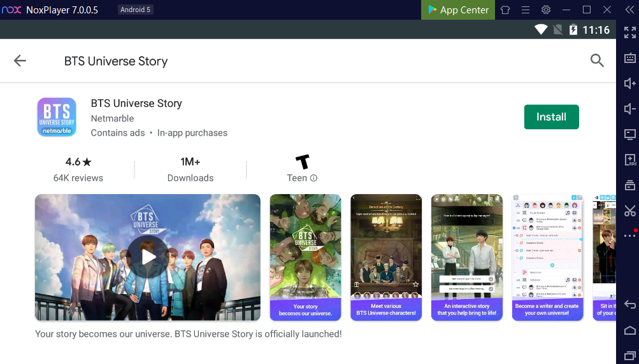This screenshot has width=639, height=364.
Task: Go to Android home via sidebar
Action: point(630,330)
